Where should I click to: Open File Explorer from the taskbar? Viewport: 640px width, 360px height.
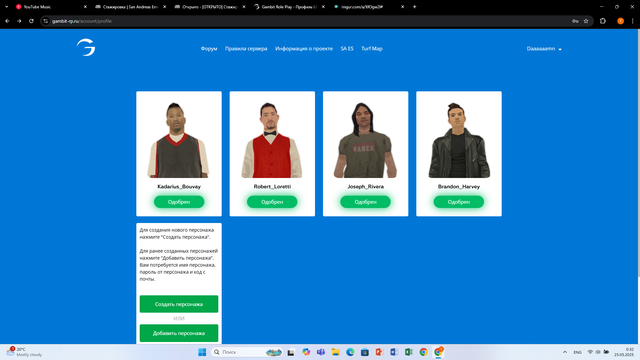pyautogui.click(x=336, y=352)
